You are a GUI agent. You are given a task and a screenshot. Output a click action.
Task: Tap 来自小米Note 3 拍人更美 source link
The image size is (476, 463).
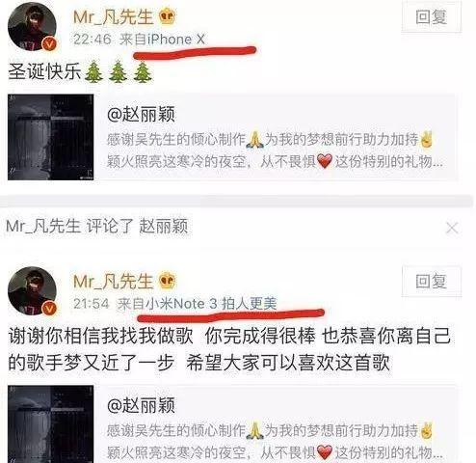click(197, 304)
